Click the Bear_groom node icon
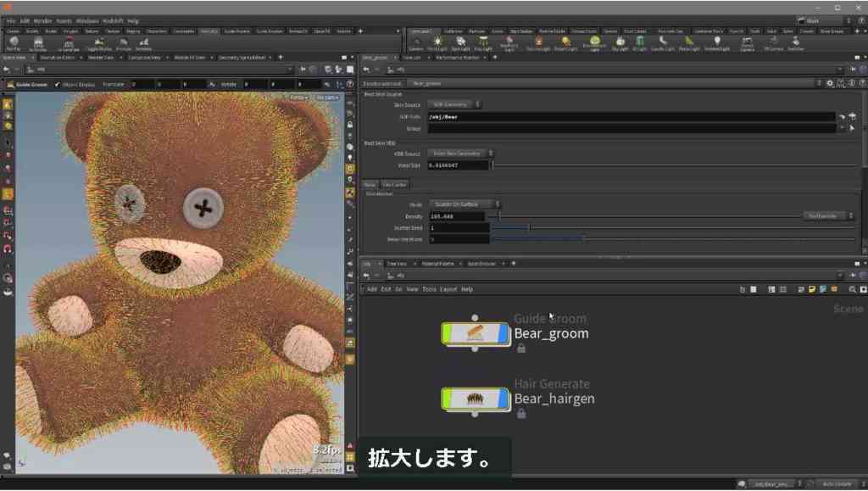This screenshot has width=868, height=491. tap(475, 334)
